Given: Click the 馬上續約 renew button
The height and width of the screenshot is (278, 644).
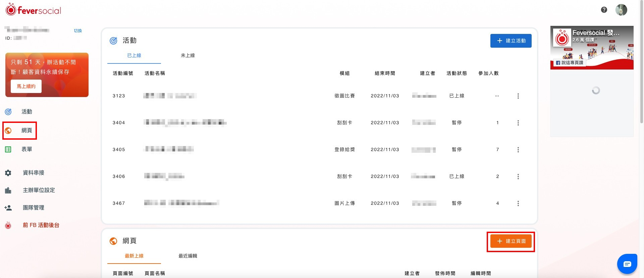Looking at the screenshot, I should coord(26,86).
